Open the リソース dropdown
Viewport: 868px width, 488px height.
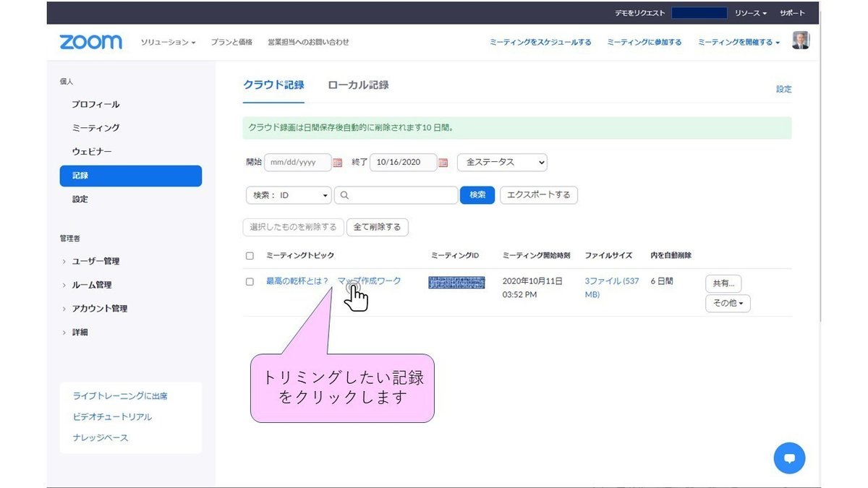click(751, 14)
